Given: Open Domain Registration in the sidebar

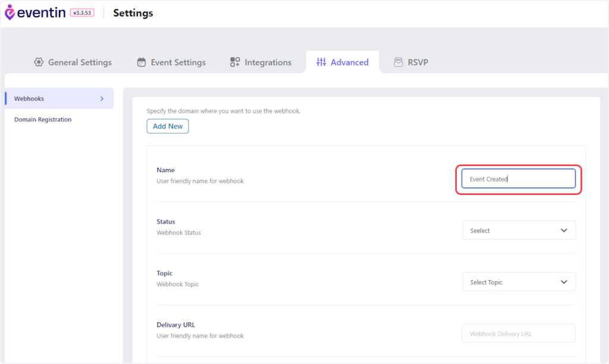Looking at the screenshot, I should pos(43,120).
